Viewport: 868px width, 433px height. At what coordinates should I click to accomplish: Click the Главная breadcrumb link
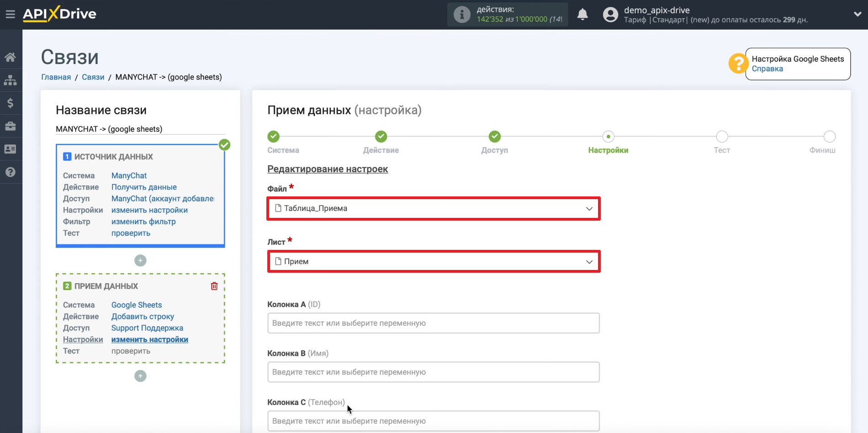click(x=56, y=77)
